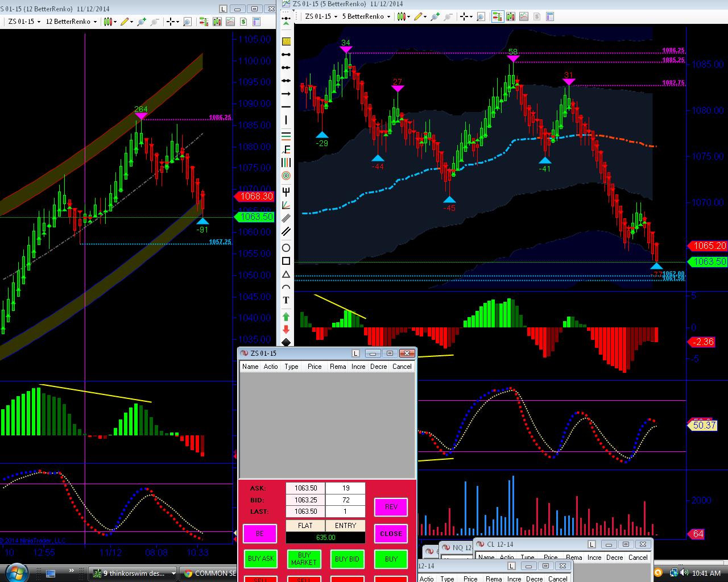Screen dimensions: 728x582
Task: Click the magenta CLOSE position button
Action: pos(391,534)
